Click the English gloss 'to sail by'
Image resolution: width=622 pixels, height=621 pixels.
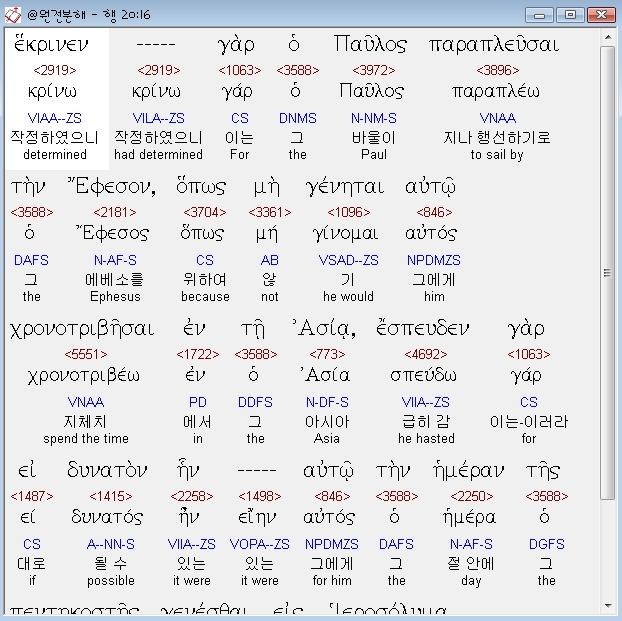[497, 155]
